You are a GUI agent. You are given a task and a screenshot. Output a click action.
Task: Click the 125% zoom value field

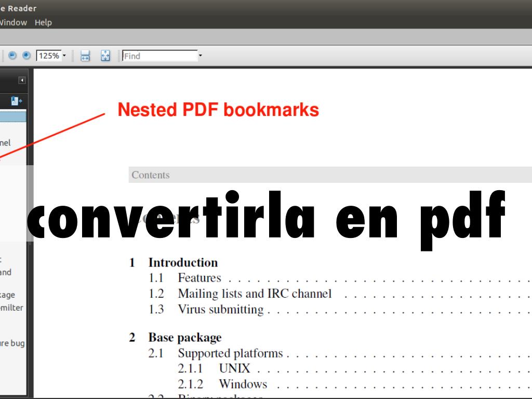tap(48, 56)
